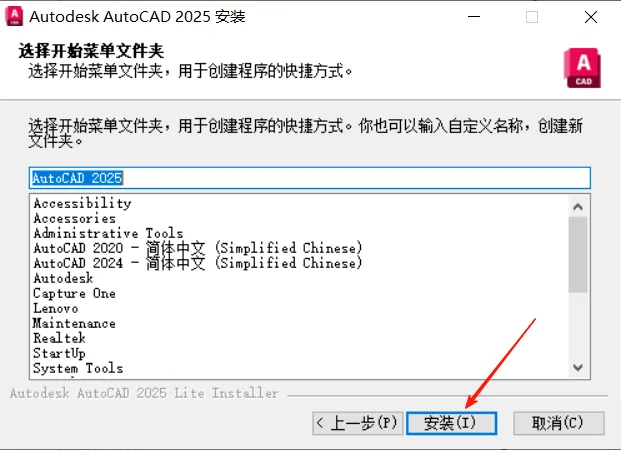This screenshot has height=451, width=622.
Task: Click the list scroll up arrow
Action: coord(578,207)
